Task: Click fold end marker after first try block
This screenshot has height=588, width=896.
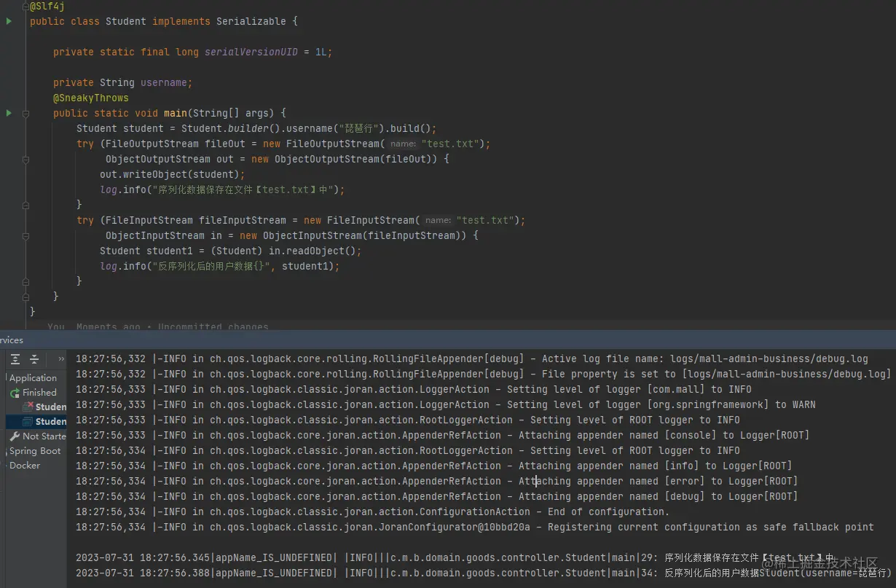Action: [26, 205]
